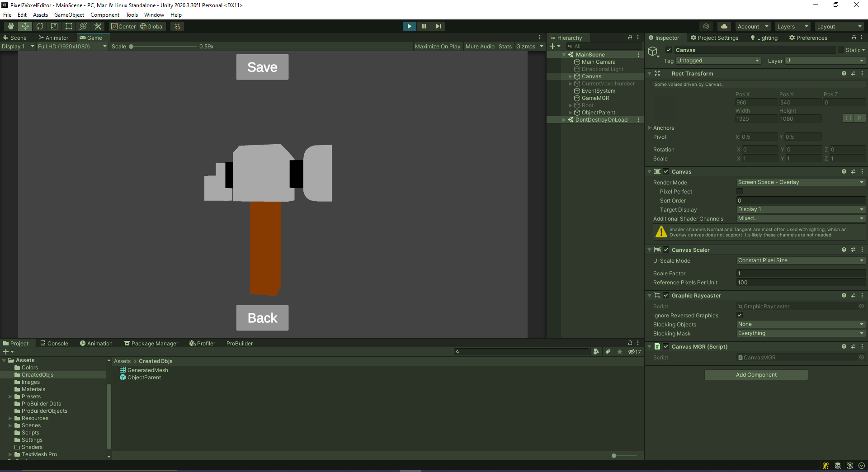The width and height of the screenshot is (868, 472).
Task: Click the Back button in Game view
Action: [262, 318]
